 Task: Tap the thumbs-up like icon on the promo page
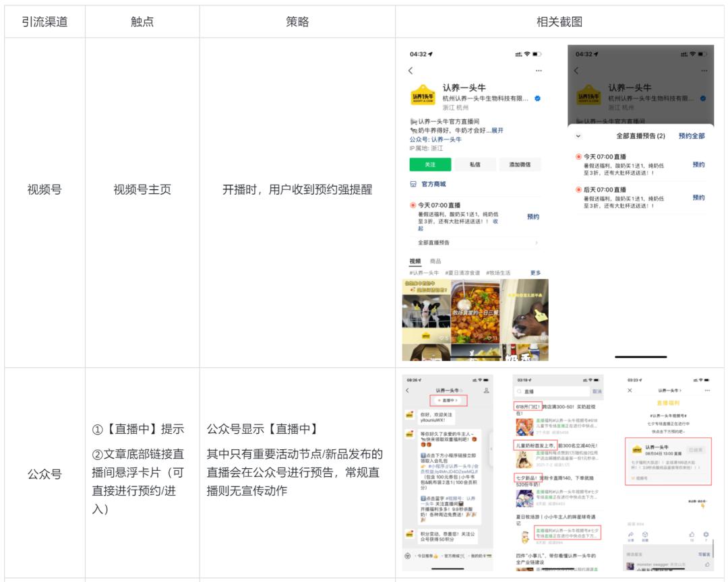(x=692, y=533)
